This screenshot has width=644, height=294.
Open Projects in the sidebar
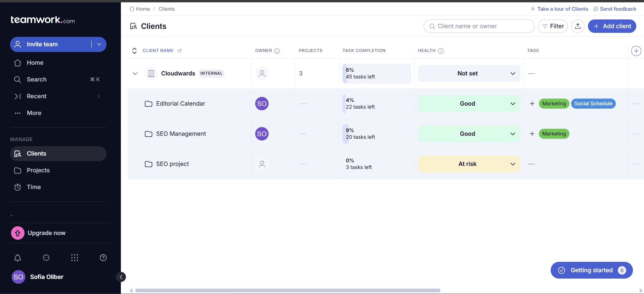click(38, 170)
